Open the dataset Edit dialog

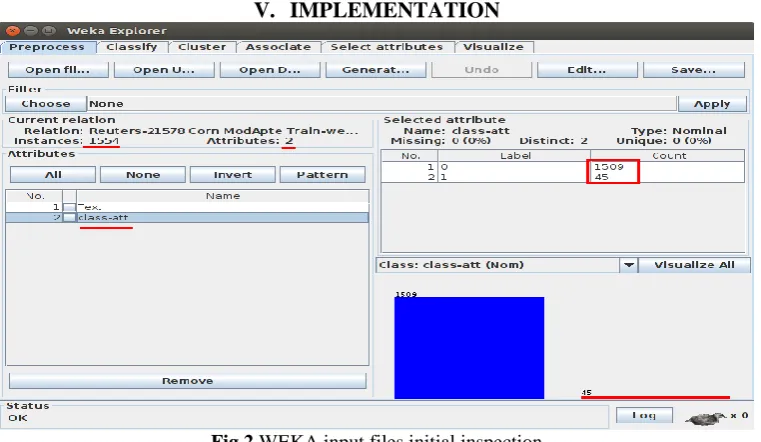pos(587,70)
